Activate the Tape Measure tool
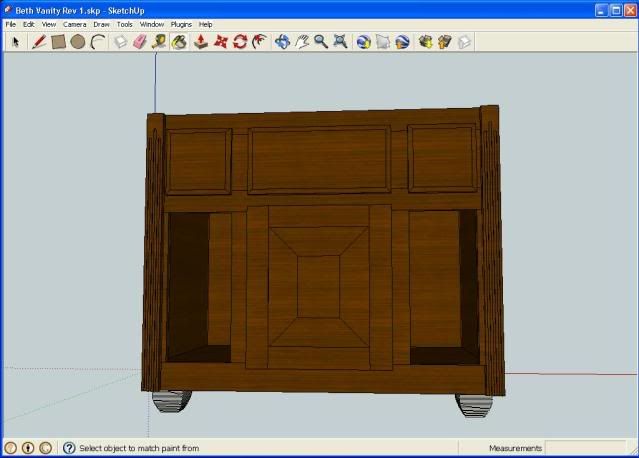This screenshot has height=458, width=639. click(159, 42)
